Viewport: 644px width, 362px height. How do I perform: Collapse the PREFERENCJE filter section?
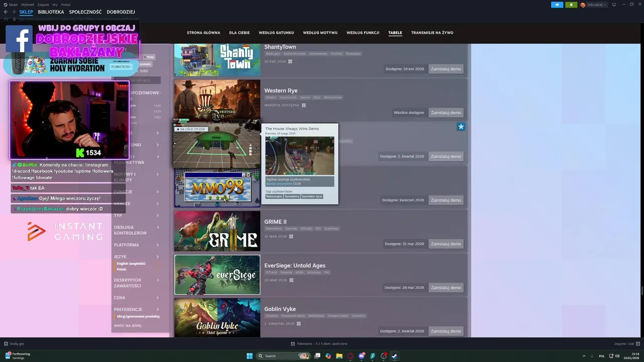pos(136,310)
